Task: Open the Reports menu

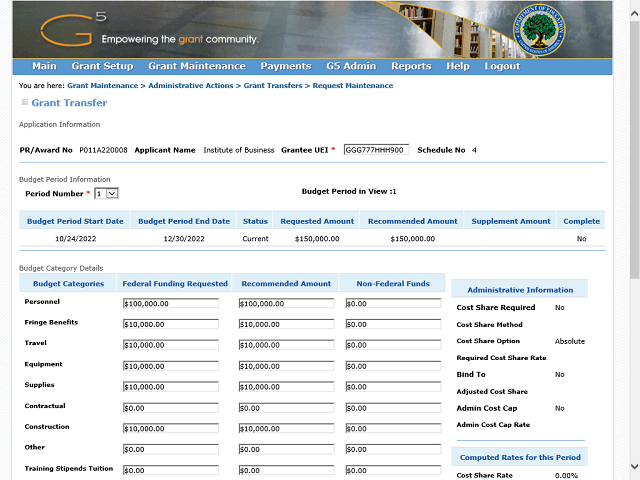Action: point(411,67)
